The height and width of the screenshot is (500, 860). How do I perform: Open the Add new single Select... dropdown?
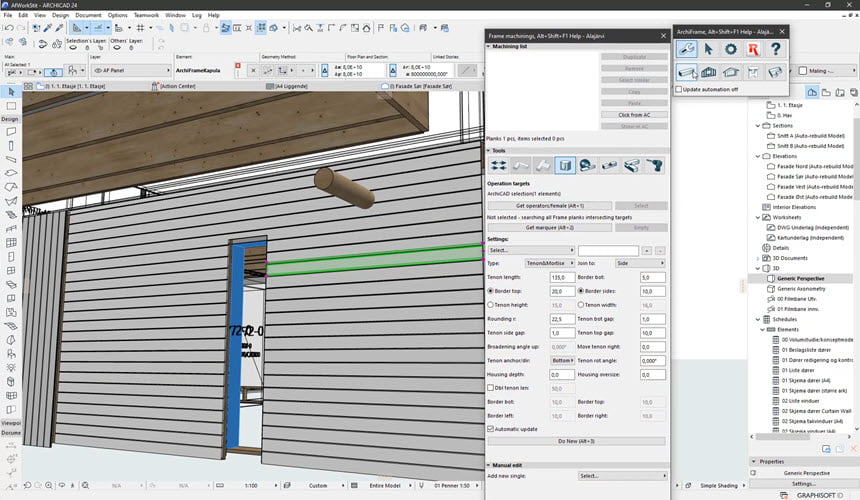click(622, 476)
